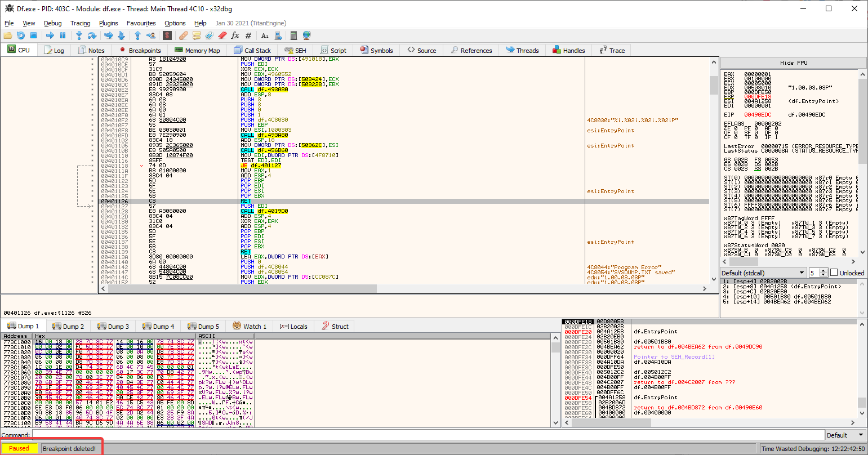Screen dimensions: 868x455
Task: Open the Default (stdcall) calling convention dropdown
Action: 763,273
